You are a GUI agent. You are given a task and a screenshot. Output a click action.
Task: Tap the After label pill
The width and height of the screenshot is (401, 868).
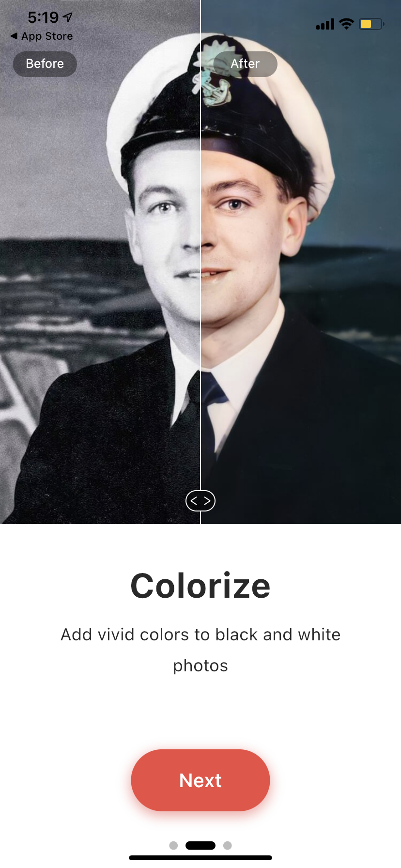coord(245,64)
